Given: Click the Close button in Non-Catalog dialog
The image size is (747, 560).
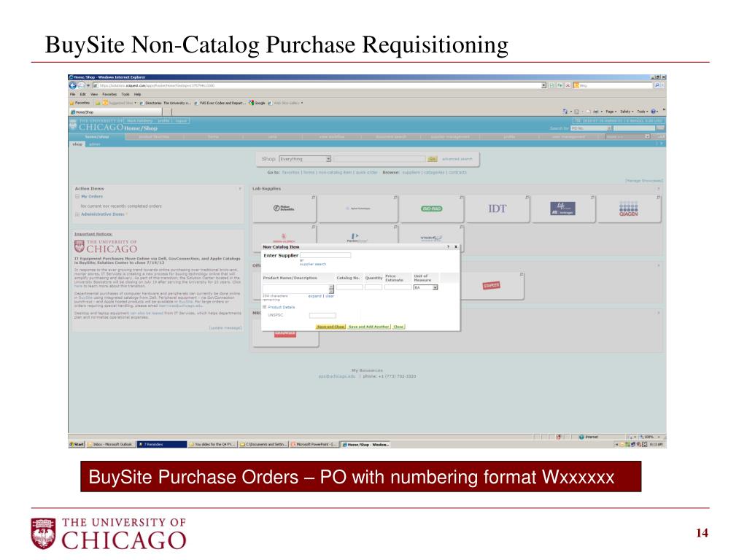Looking at the screenshot, I should click(399, 327).
